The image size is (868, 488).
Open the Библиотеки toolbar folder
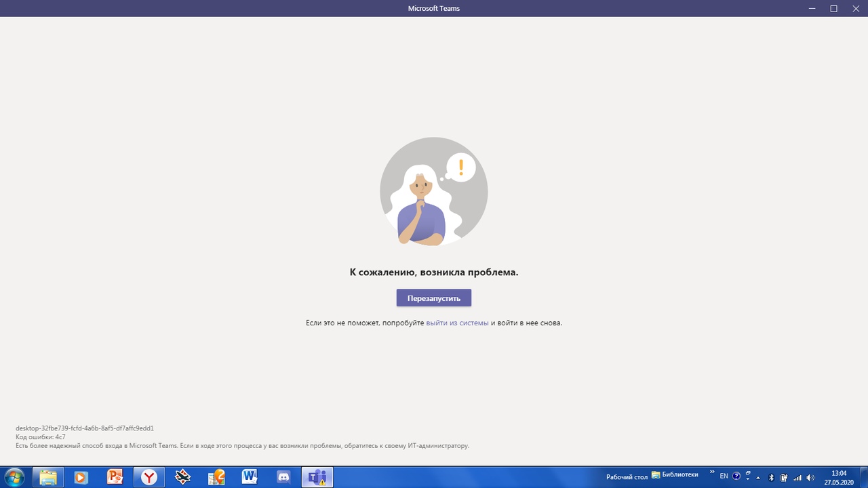[675, 475]
